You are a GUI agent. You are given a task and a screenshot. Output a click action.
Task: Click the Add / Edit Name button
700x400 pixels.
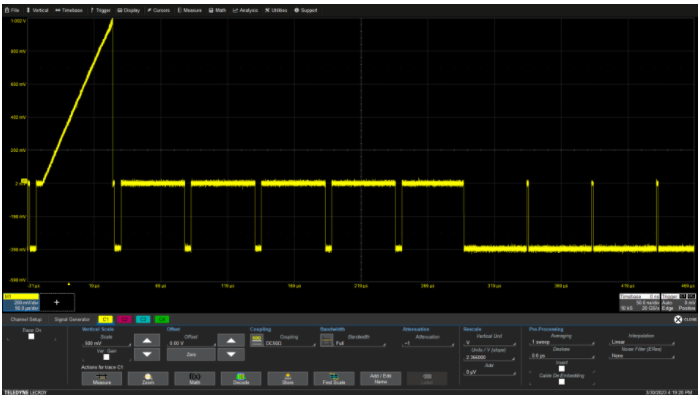(380, 379)
